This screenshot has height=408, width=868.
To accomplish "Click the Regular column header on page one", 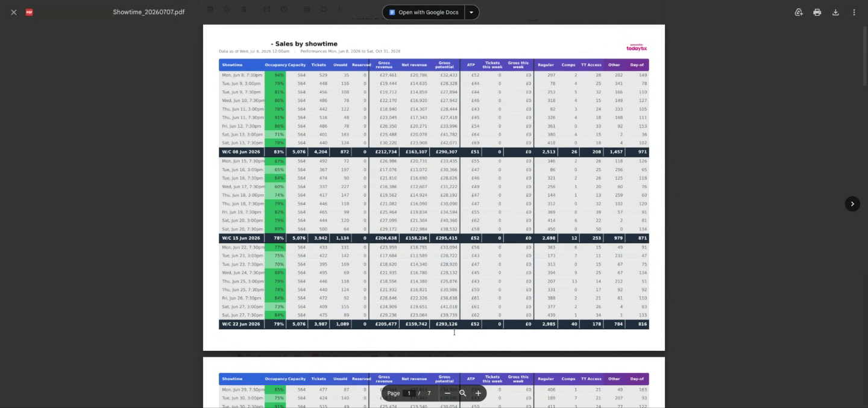I will pos(546,65).
